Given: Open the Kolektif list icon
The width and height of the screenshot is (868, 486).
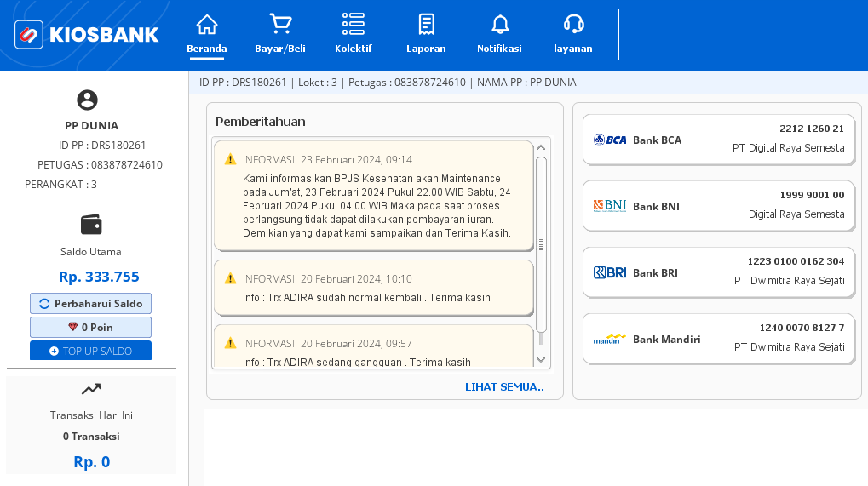Looking at the screenshot, I should tap(354, 24).
